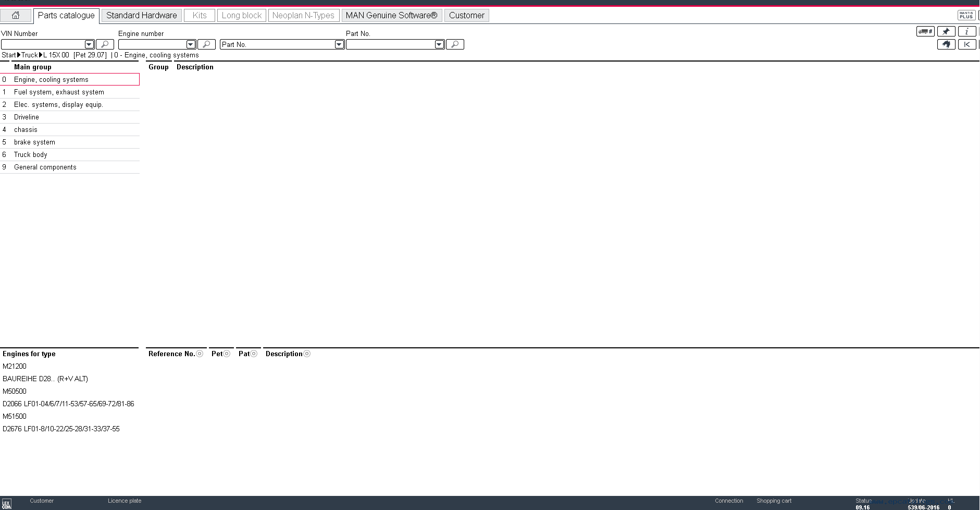980x510 pixels.
Task: Select engine D2676 LF01 in list
Action: (61, 429)
